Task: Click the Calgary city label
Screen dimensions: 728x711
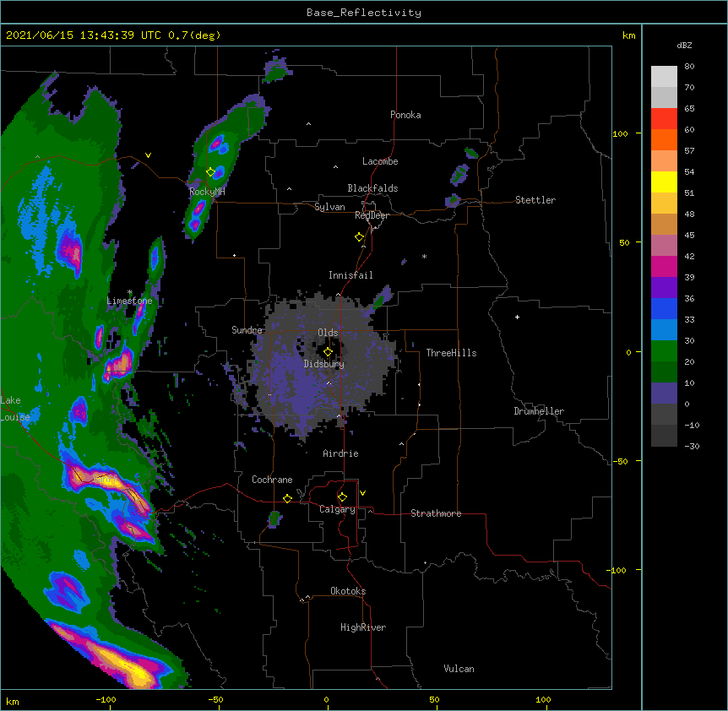Action: click(x=337, y=509)
